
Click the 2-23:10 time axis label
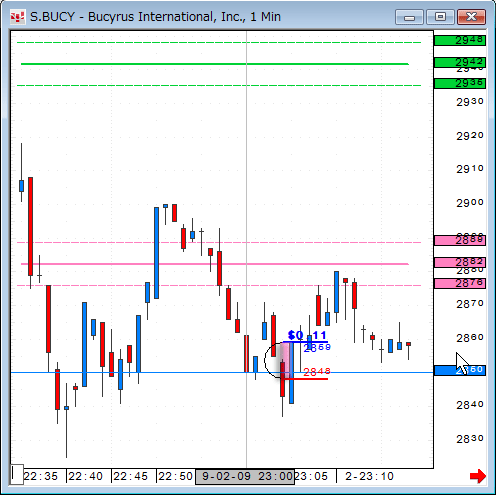tap(369, 476)
